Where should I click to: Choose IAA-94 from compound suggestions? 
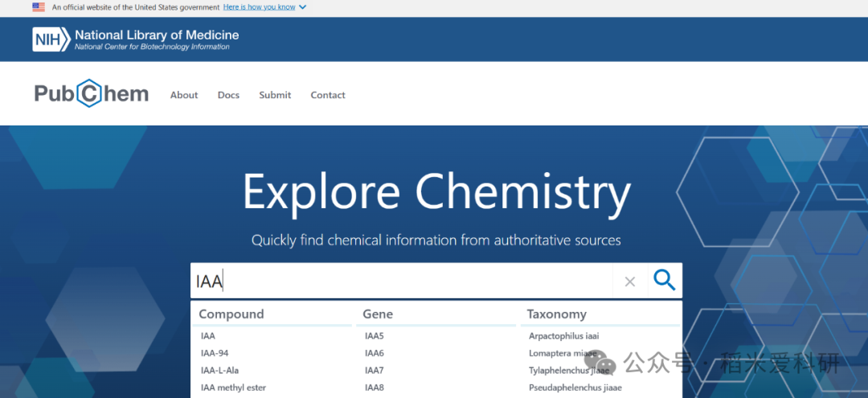pos(215,353)
